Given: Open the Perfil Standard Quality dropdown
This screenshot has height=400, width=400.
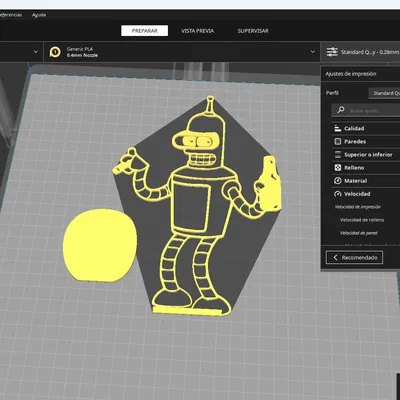Looking at the screenshot, I should (384, 93).
